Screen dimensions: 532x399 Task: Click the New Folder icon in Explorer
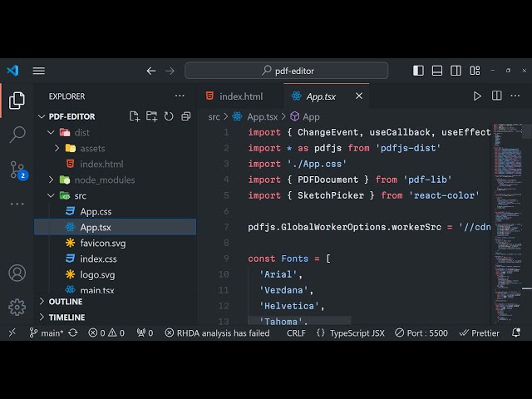[x=152, y=116]
